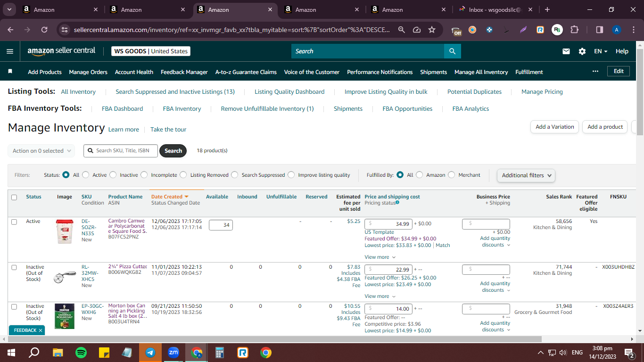Open the messages mail icon

566,51
